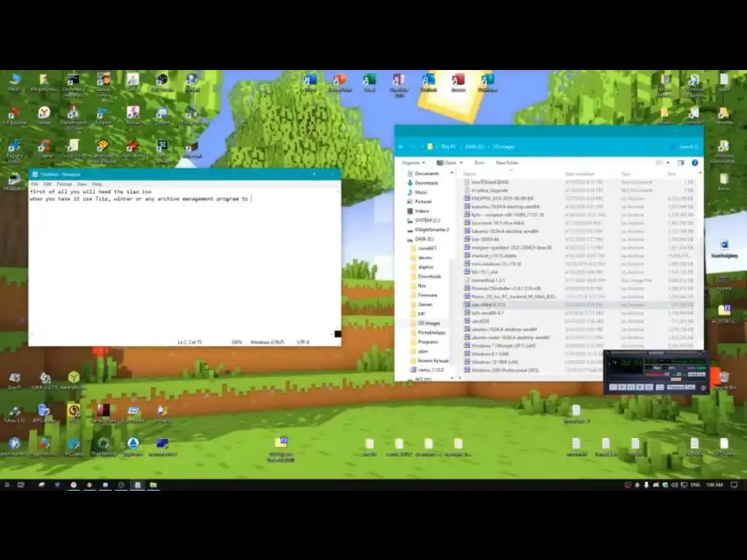Open the Notepad Help menu

point(97,184)
